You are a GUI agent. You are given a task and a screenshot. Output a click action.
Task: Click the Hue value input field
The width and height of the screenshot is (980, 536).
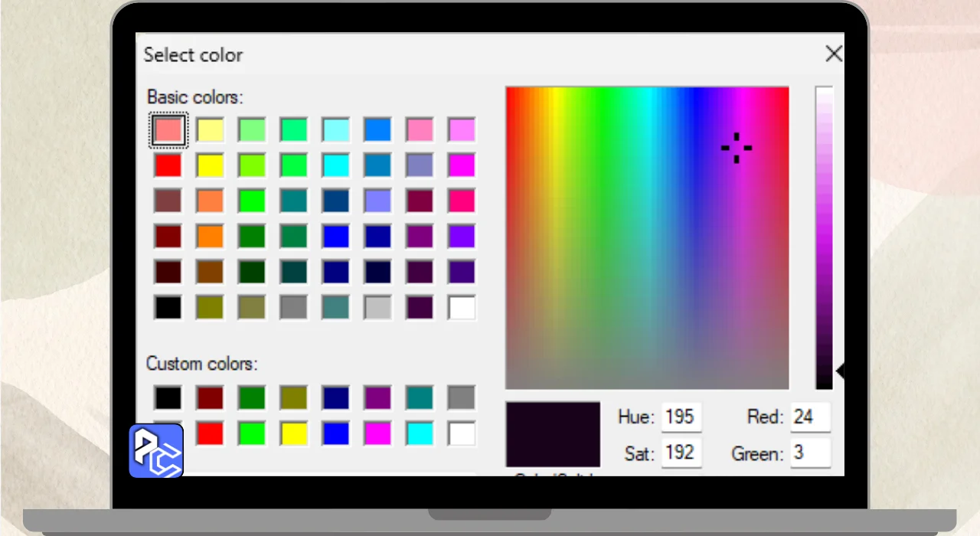[x=681, y=417]
